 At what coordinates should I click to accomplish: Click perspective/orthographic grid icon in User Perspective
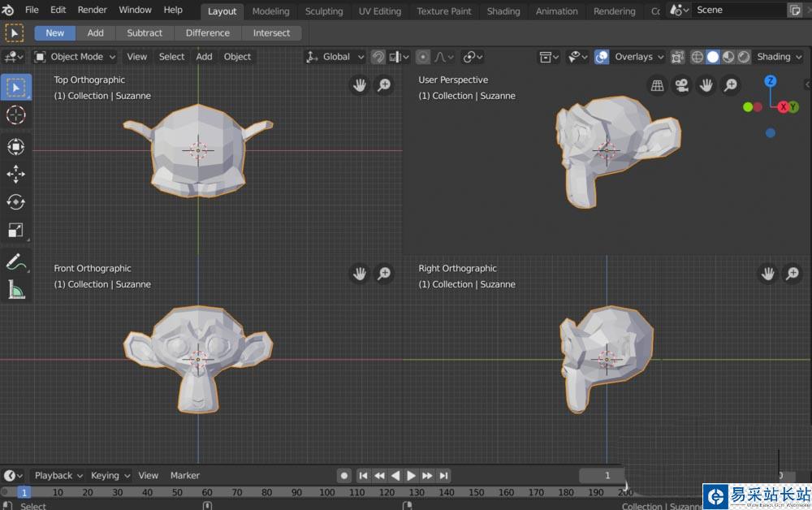[657, 85]
